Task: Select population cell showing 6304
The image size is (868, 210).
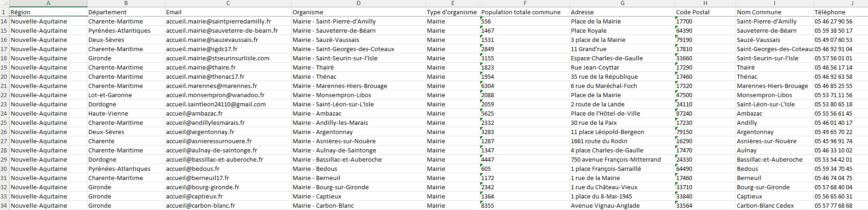Action: click(x=525, y=86)
